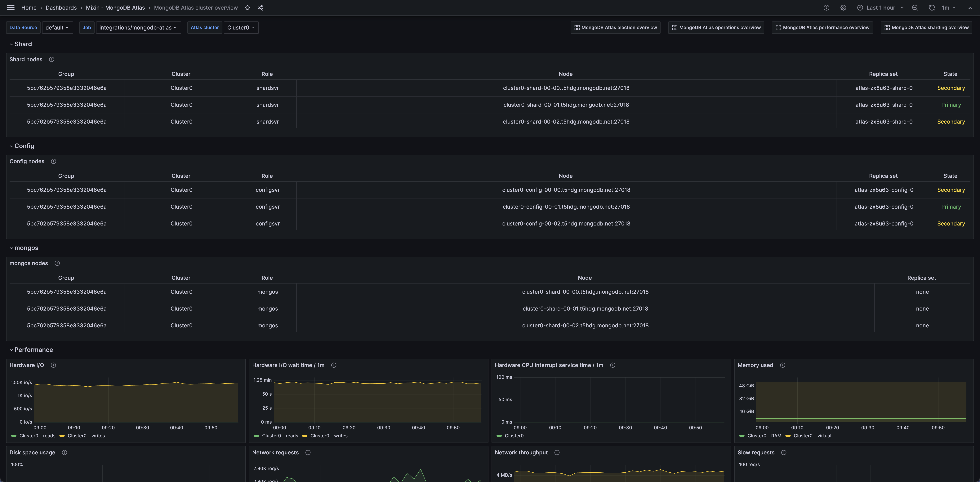Refresh the dashboard data
Screen dimensions: 980x482
point(932,8)
